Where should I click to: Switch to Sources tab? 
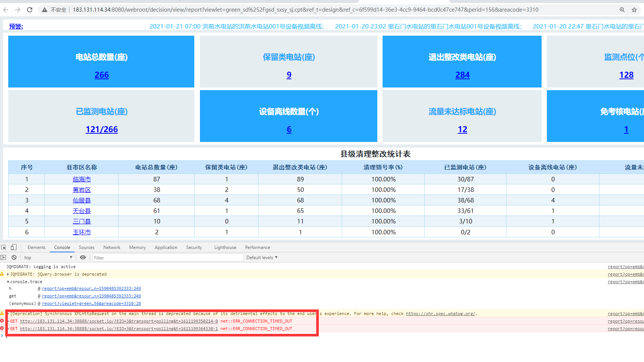click(x=87, y=247)
